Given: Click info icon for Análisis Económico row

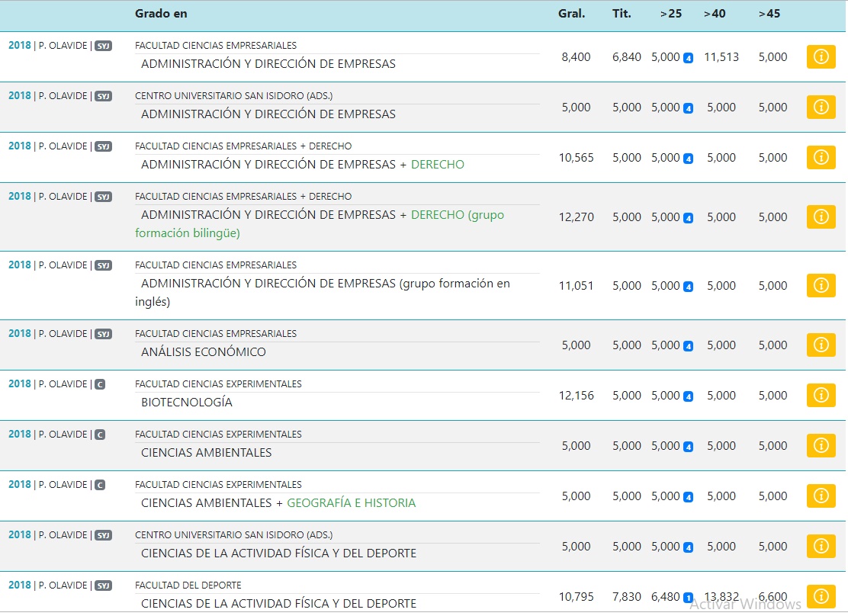Looking at the screenshot, I should (821, 345).
